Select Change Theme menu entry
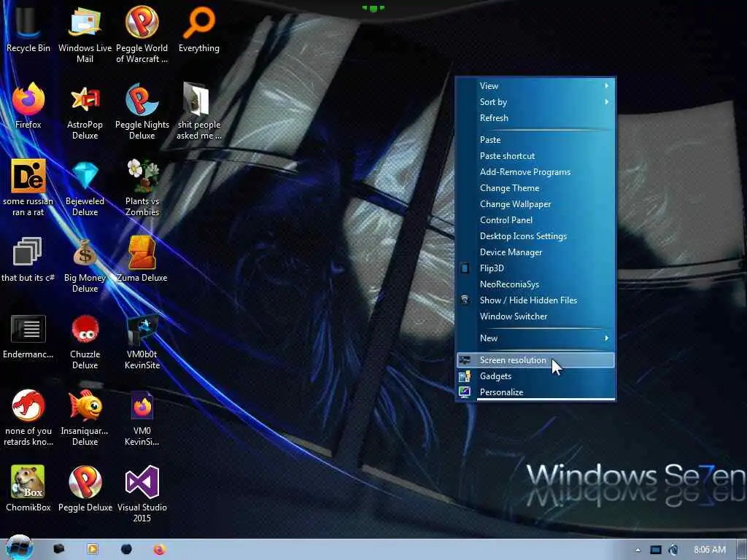Viewport: 747px width, 560px height. pyautogui.click(x=535, y=188)
